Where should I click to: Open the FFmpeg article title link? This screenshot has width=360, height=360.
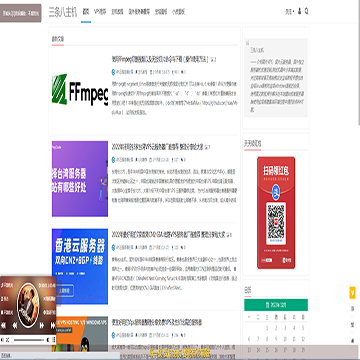tap(160, 59)
